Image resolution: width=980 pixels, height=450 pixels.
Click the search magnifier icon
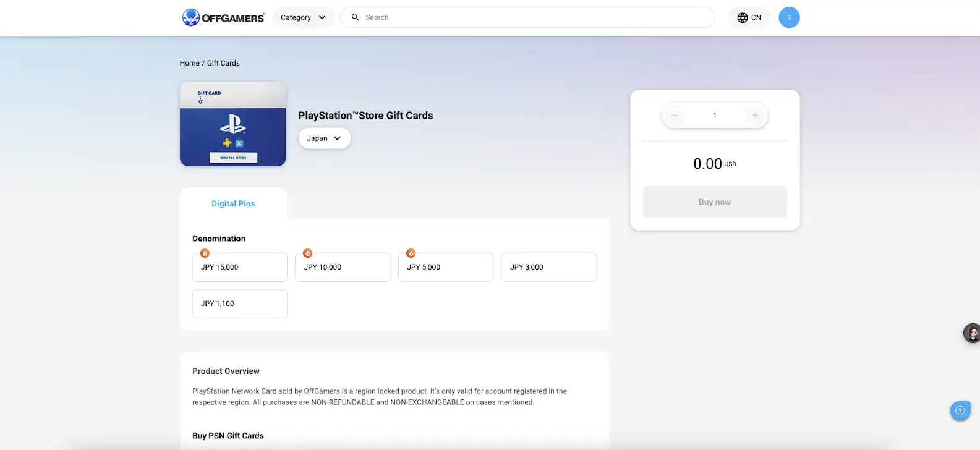click(x=356, y=17)
